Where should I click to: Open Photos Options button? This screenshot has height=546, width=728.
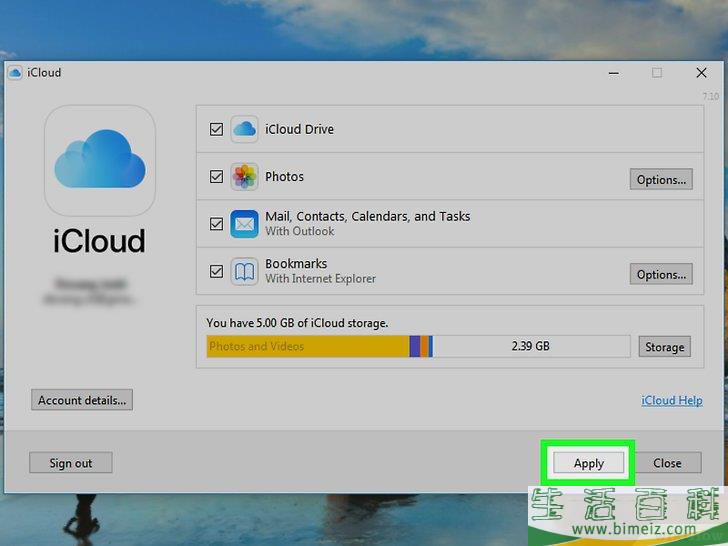pyautogui.click(x=661, y=179)
